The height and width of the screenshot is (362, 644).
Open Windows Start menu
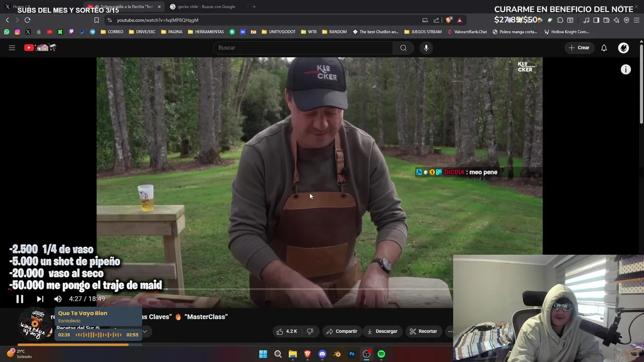(263, 354)
